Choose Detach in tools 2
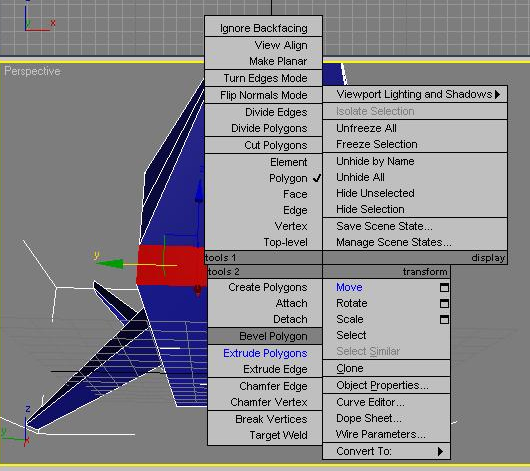The width and height of the screenshot is (530, 471). pos(265,319)
